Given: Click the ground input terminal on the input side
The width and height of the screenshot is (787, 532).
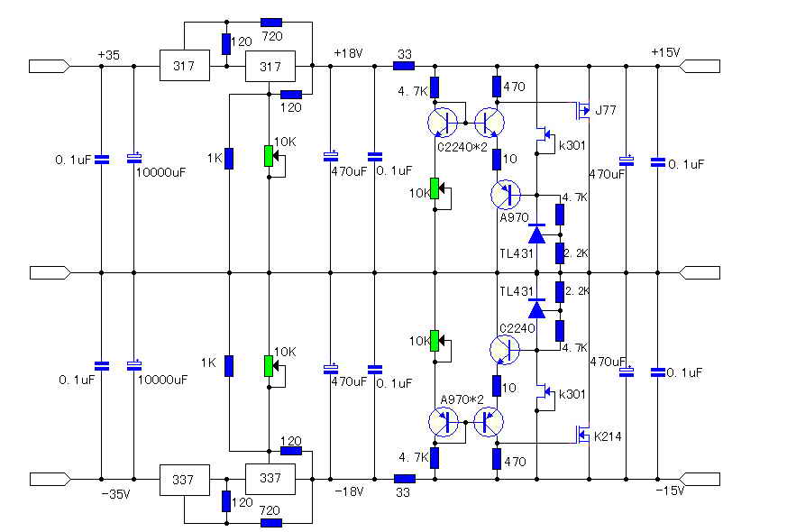Looking at the screenshot, I should click(x=50, y=273).
